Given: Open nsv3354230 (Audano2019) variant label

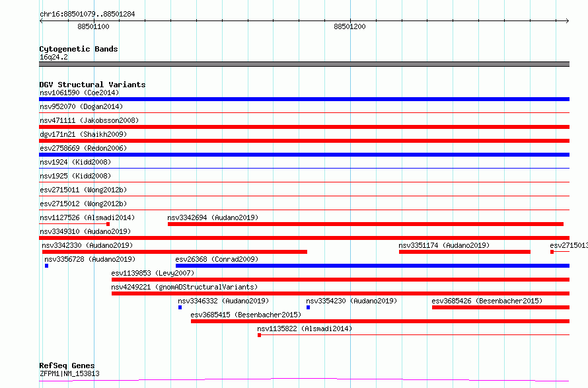Looking at the screenshot, I should 351,301.
